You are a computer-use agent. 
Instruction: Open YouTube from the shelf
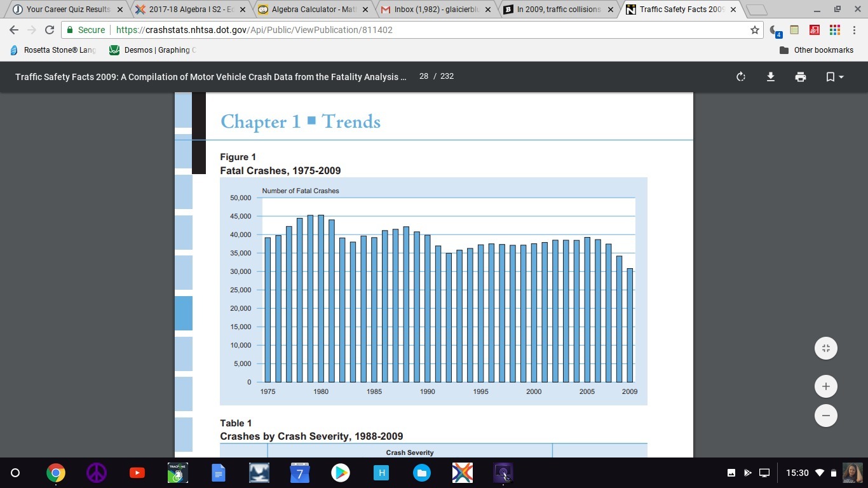[137, 473]
